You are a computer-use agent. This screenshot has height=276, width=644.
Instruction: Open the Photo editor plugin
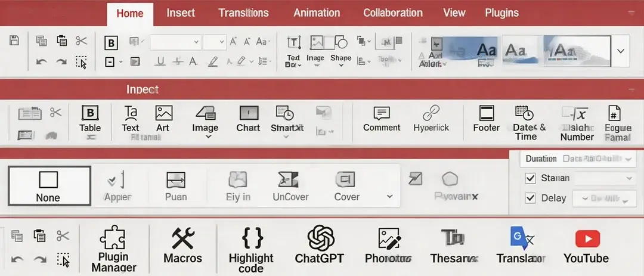388,246
